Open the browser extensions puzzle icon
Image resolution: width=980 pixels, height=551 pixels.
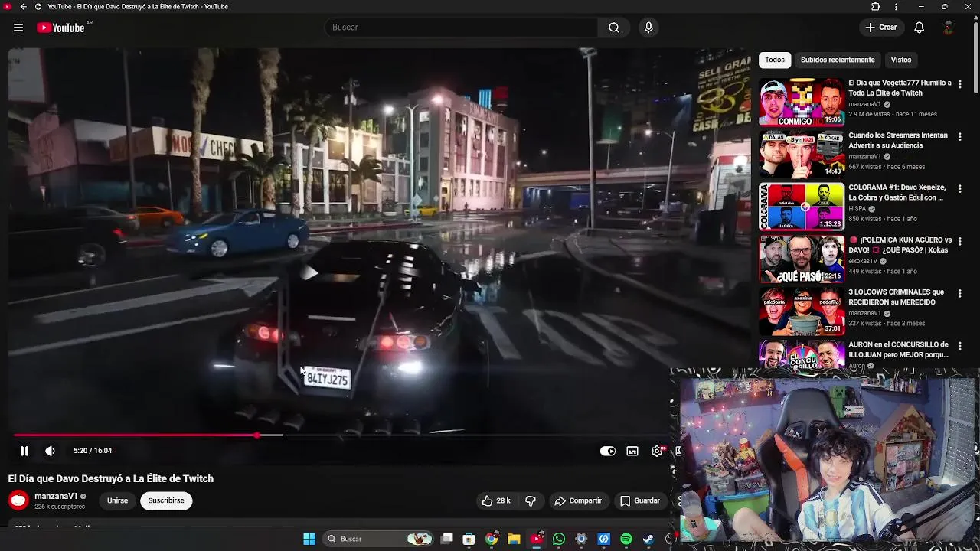coord(876,6)
